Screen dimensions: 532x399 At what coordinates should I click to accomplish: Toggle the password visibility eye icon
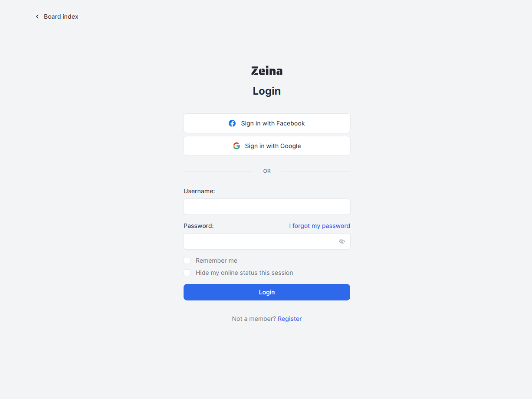click(342, 241)
